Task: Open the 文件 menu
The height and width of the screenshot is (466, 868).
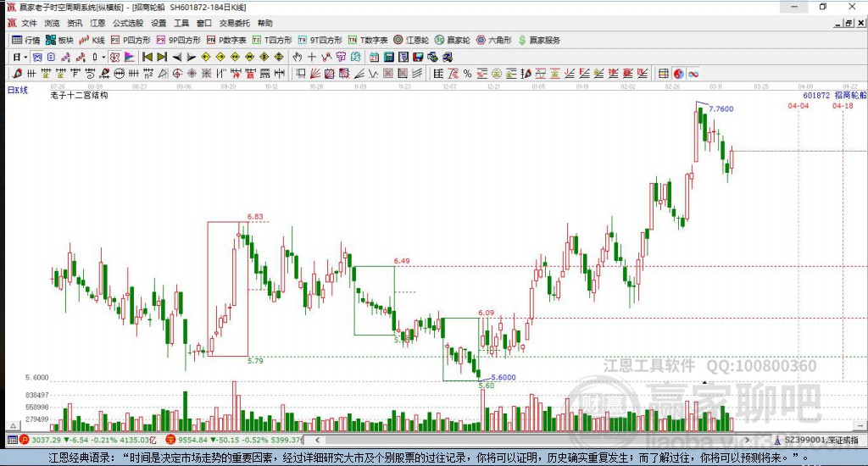Action: [x=29, y=23]
